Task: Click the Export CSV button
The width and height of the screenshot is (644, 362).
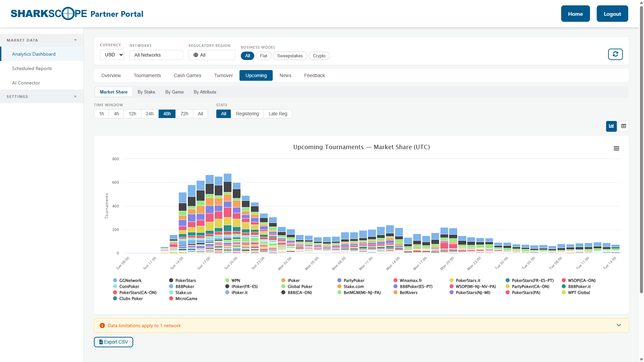Action: (113, 342)
